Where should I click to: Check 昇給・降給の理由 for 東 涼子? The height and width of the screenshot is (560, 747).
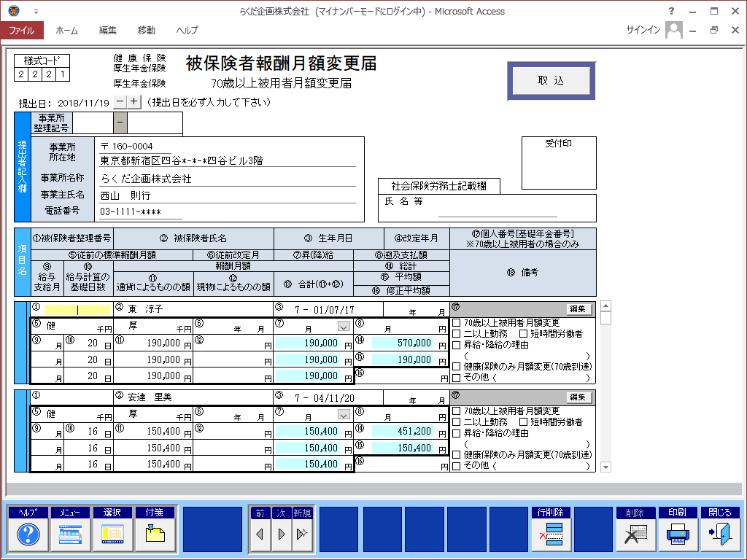(457, 345)
